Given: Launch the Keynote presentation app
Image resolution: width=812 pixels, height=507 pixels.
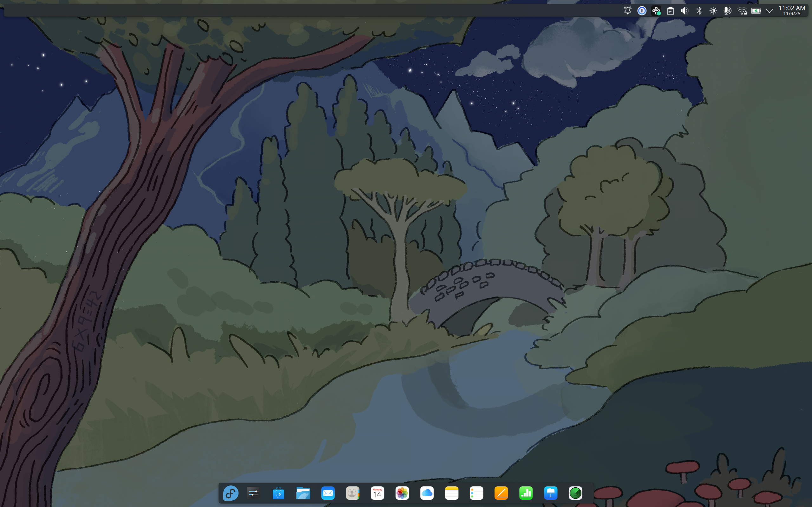Looking at the screenshot, I should pyautogui.click(x=551, y=493).
